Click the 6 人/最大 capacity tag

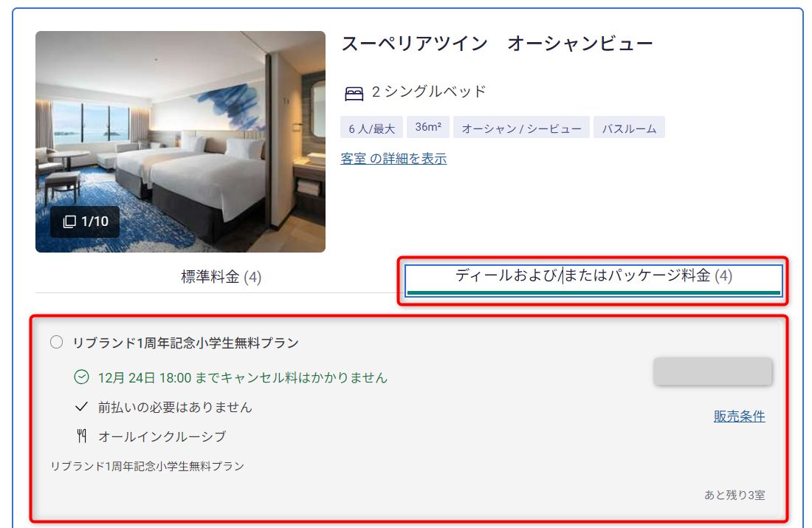(371, 128)
